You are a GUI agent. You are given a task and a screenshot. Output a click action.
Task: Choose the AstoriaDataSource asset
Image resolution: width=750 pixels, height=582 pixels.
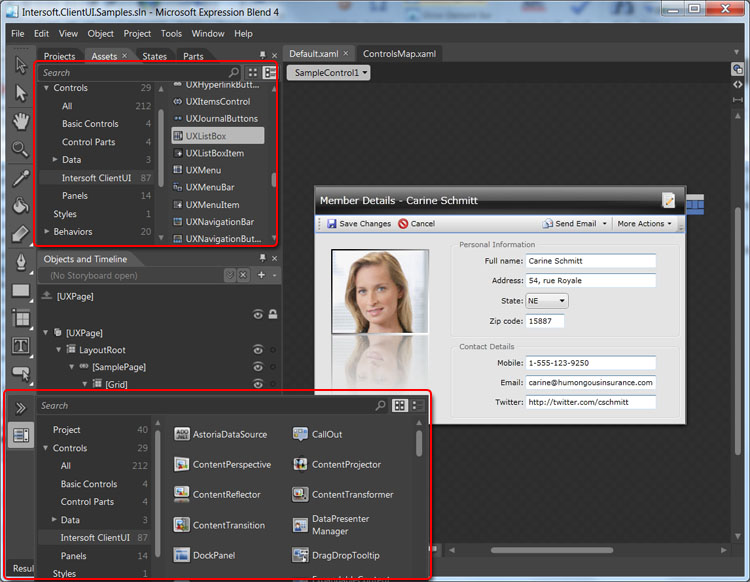click(x=221, y=434)
